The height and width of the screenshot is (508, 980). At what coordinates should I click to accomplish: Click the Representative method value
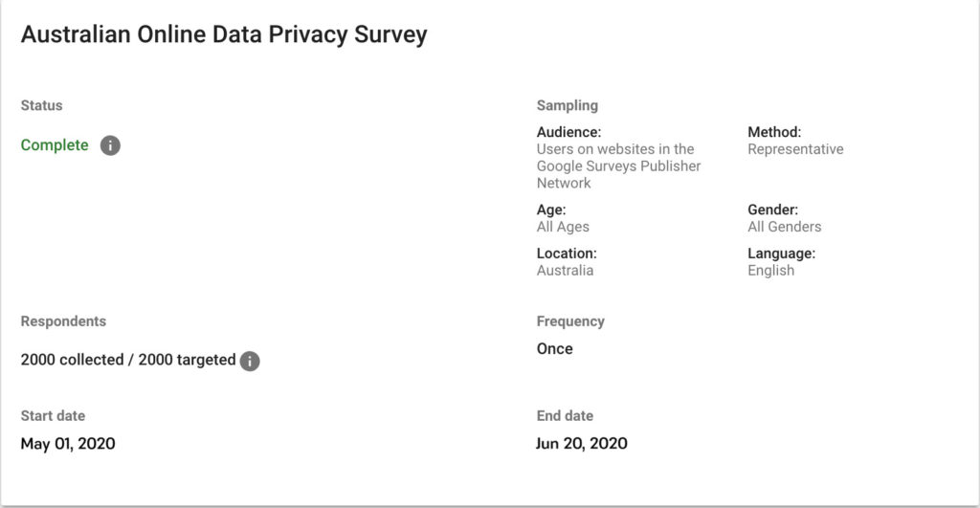(795, 149)
